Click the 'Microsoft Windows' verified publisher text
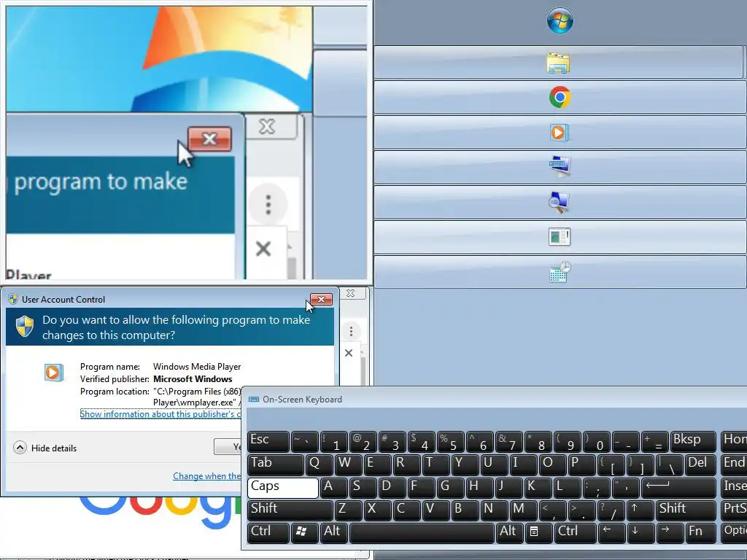 coord(193,379)
